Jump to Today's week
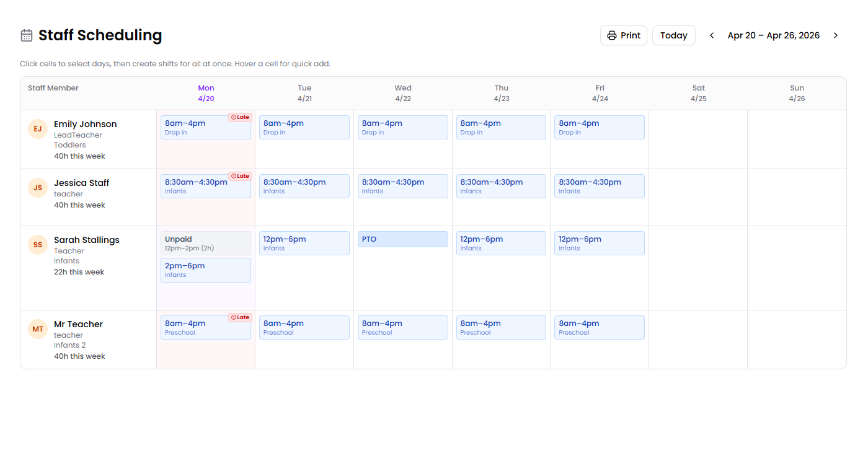The height and width of the screenshot is (453, 868). click(x=674, y=35)
